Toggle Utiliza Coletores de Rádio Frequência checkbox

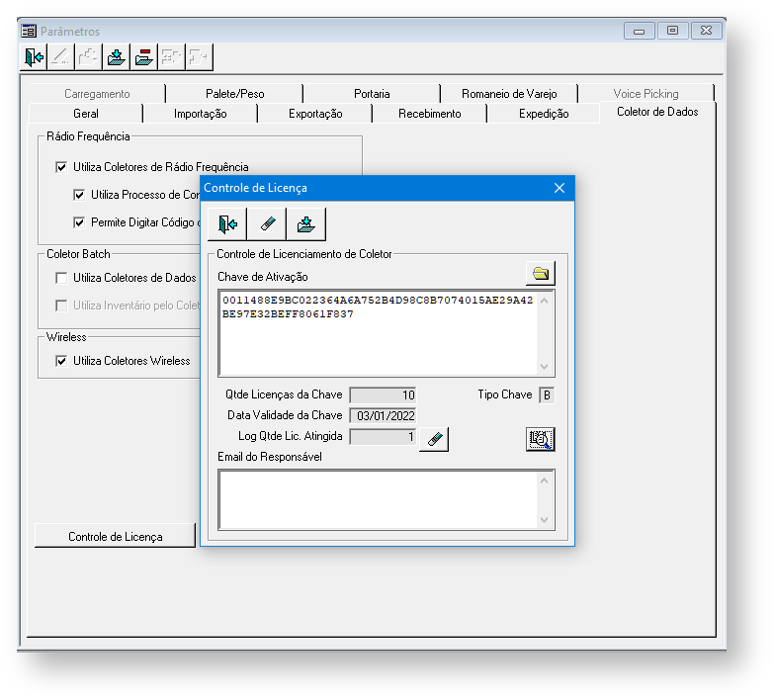pyautogui.click(x=61, y=167)
